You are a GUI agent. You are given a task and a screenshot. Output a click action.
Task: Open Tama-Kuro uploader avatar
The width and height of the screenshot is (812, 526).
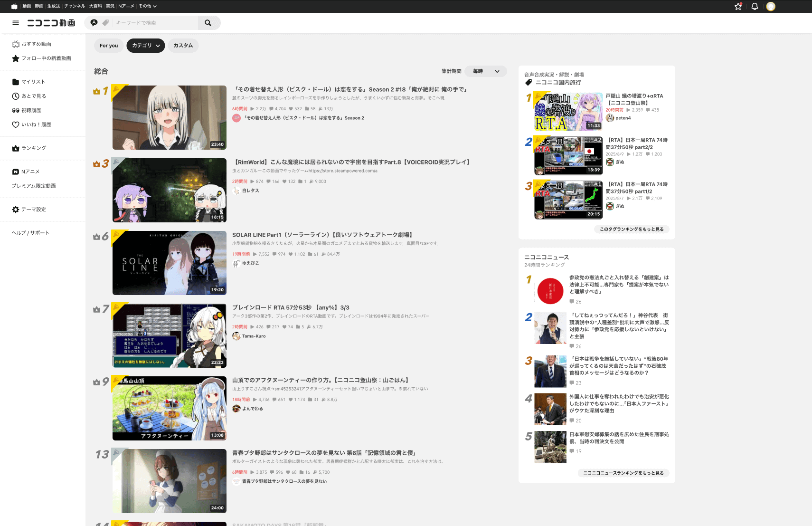[236, 336]
